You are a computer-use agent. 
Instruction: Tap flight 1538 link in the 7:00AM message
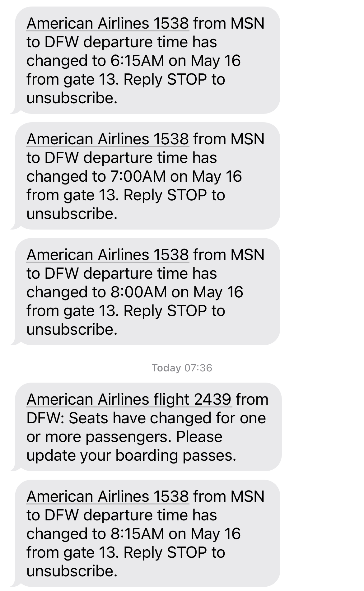coord(108,139)
